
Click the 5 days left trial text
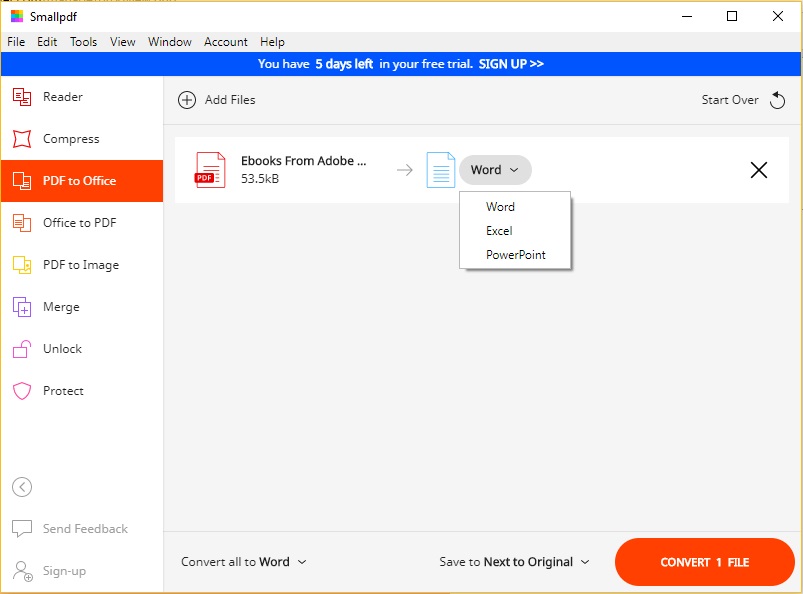344,64
